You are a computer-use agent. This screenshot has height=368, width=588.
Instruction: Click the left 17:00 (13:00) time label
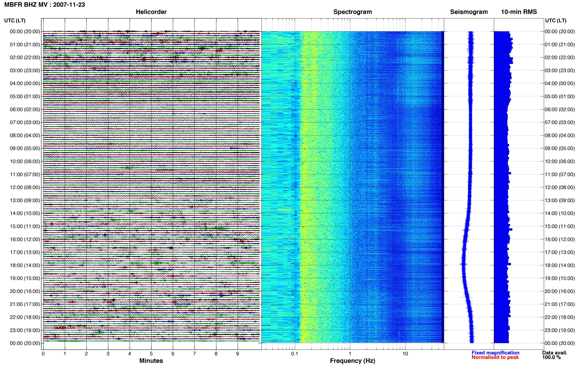pyautogui.click(x=25, y=252)
